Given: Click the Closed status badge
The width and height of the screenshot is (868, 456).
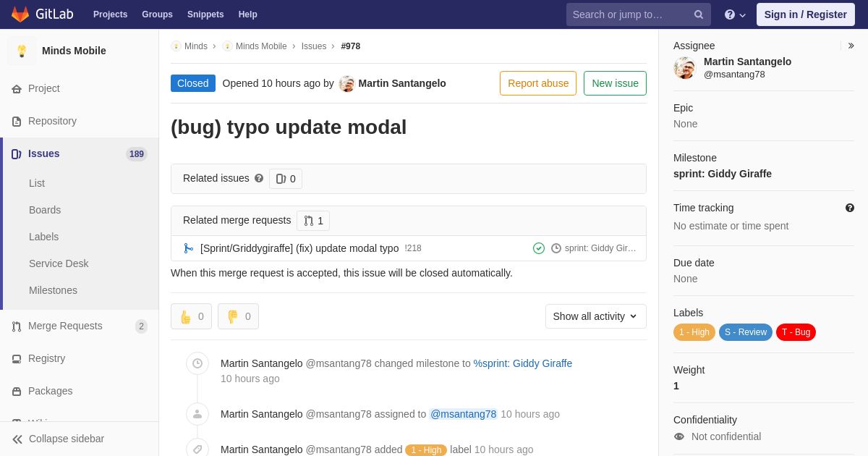Looking at the screenshot, I should click(x=193, y=83).
